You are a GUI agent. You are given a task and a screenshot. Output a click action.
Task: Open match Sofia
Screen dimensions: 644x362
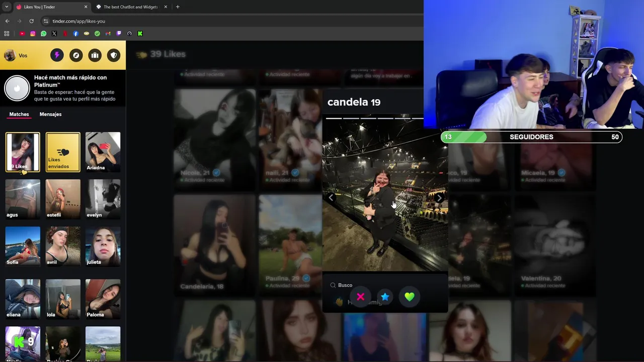coord(23,246)
